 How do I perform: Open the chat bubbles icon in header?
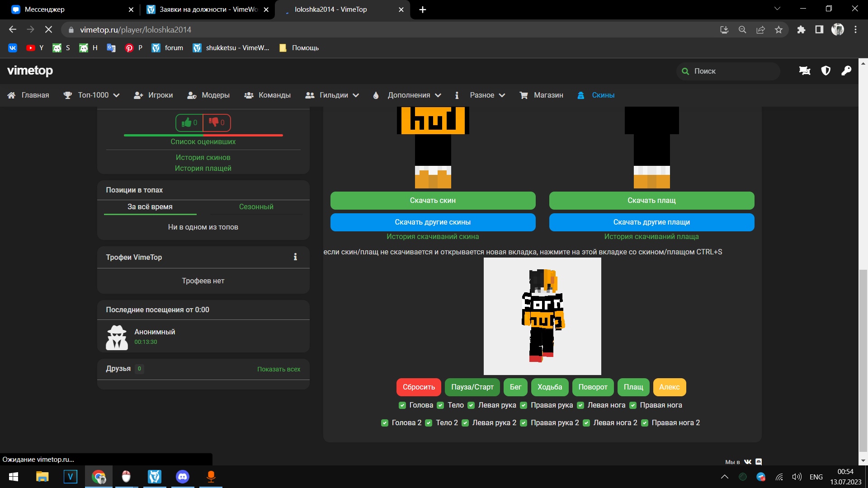pyautogui.click(x=805, y=71)
